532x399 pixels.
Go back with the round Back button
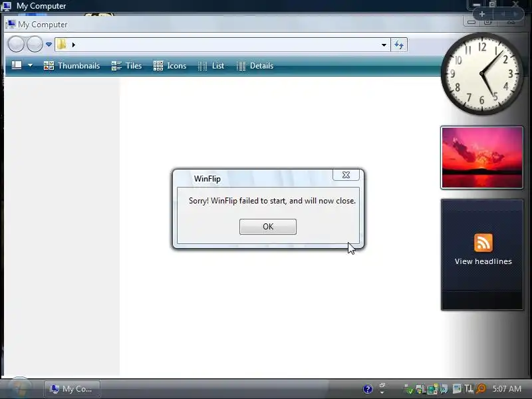[16, 44]
